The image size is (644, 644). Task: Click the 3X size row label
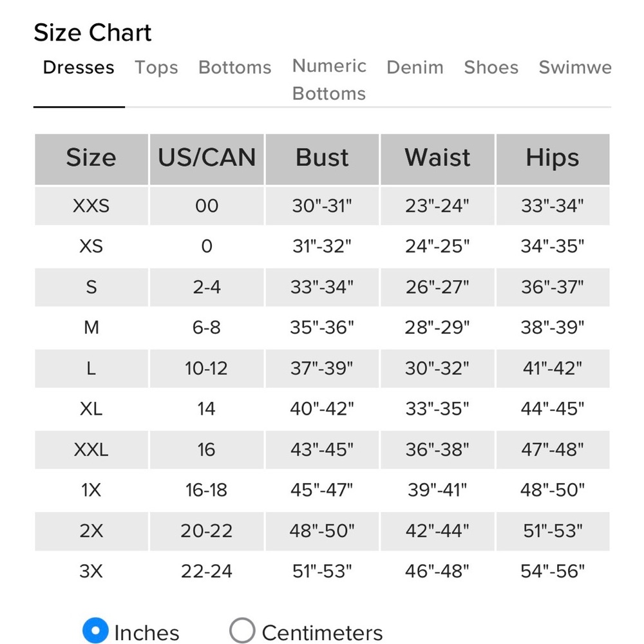pos(91,571)
